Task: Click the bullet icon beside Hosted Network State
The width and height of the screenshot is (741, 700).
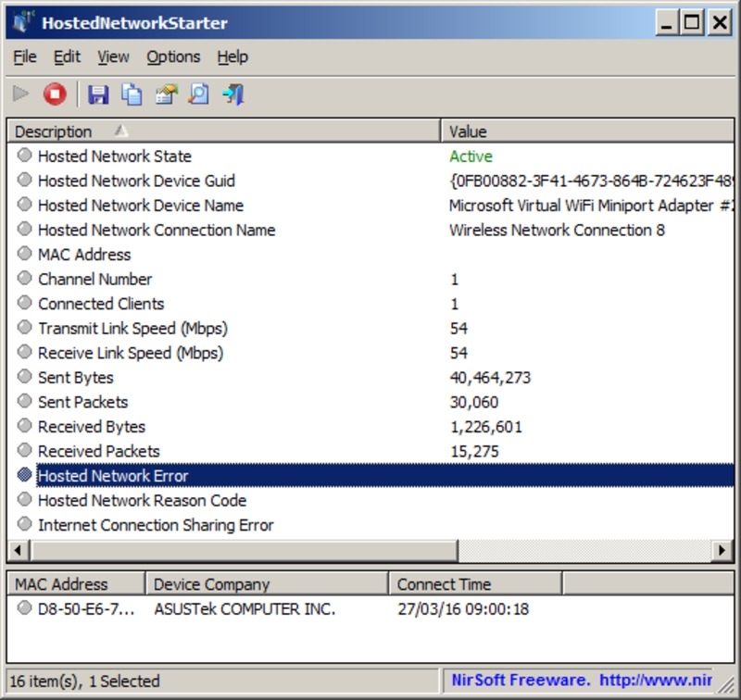Action: [24, 156]
